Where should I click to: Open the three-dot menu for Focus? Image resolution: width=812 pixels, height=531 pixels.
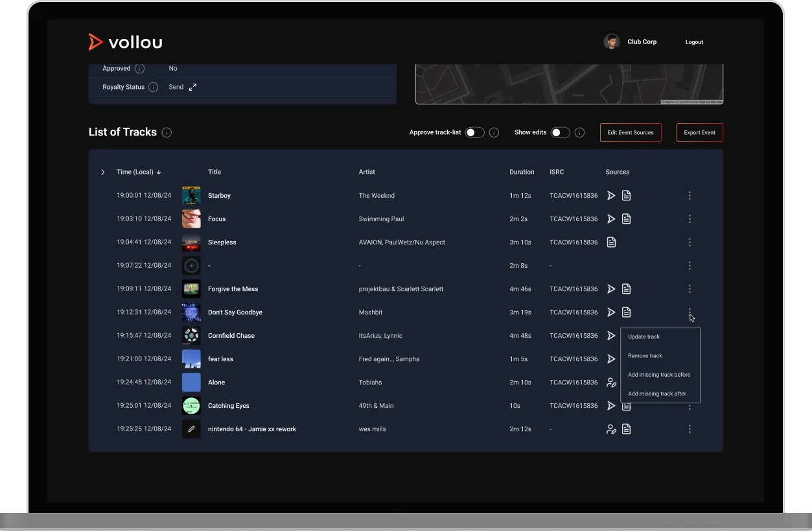coord(690,218)
